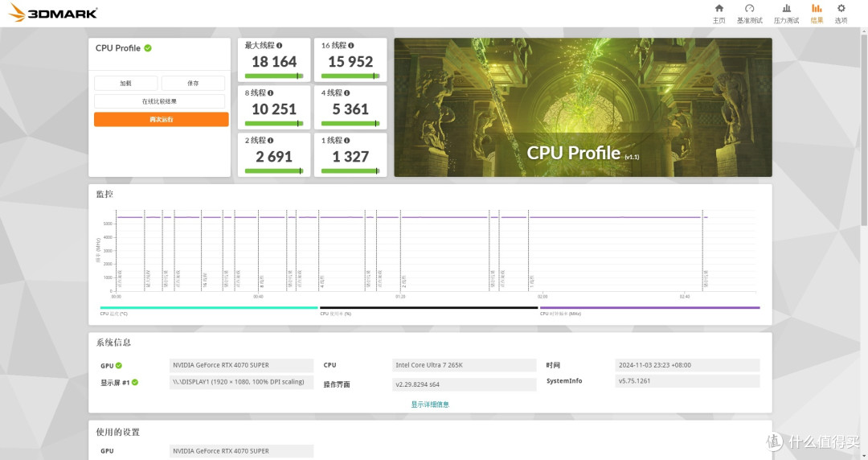This screenshot has width=868, height=460.
Task: Open the Results bar icon
Action: (817, 8)
